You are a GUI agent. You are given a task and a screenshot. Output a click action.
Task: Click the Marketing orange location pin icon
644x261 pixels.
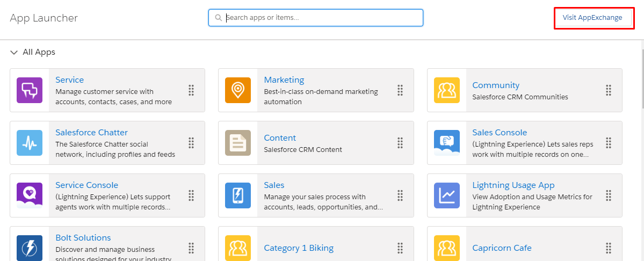[x=238, y=90]
